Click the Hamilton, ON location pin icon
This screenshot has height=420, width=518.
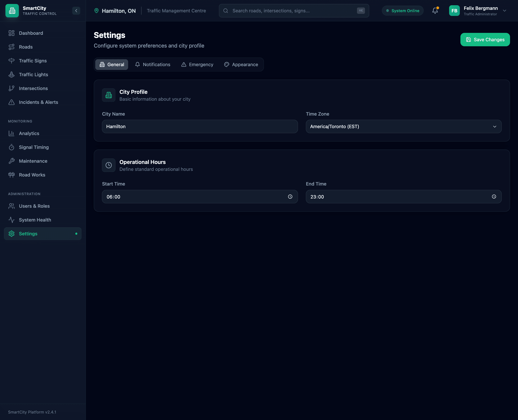[x=96, y=11]
